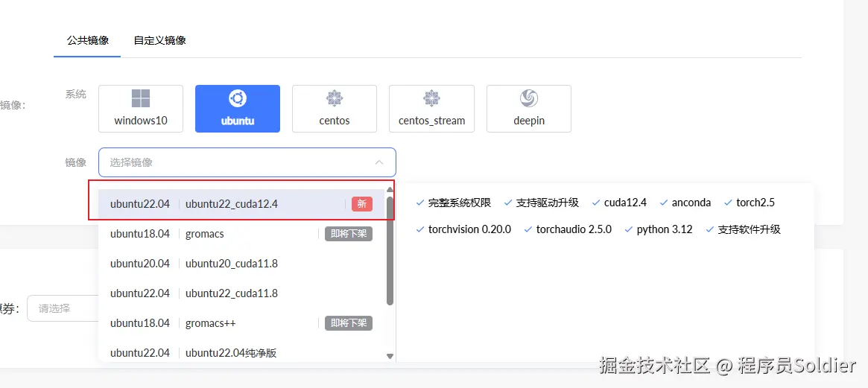Click checkmark icon beside 支持软件升级

point(710,229)
